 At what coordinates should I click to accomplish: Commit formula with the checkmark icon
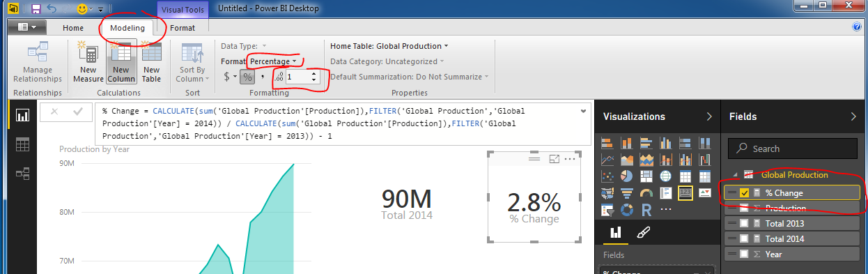tap(78, 111)
